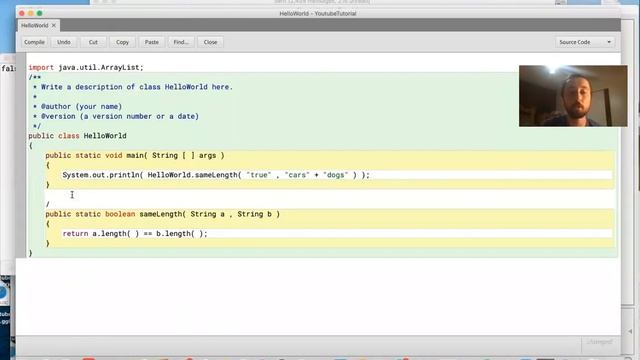The width and height of the screenshot is (640, 360).
Task: Click the 'changed' status label at bottom right
Action: point(600,342)
